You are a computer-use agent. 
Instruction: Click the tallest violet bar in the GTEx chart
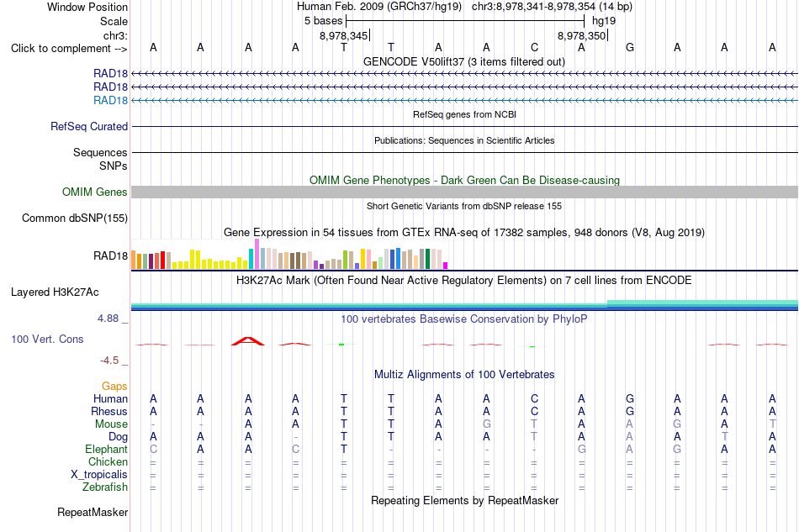[x=257, y=254]
